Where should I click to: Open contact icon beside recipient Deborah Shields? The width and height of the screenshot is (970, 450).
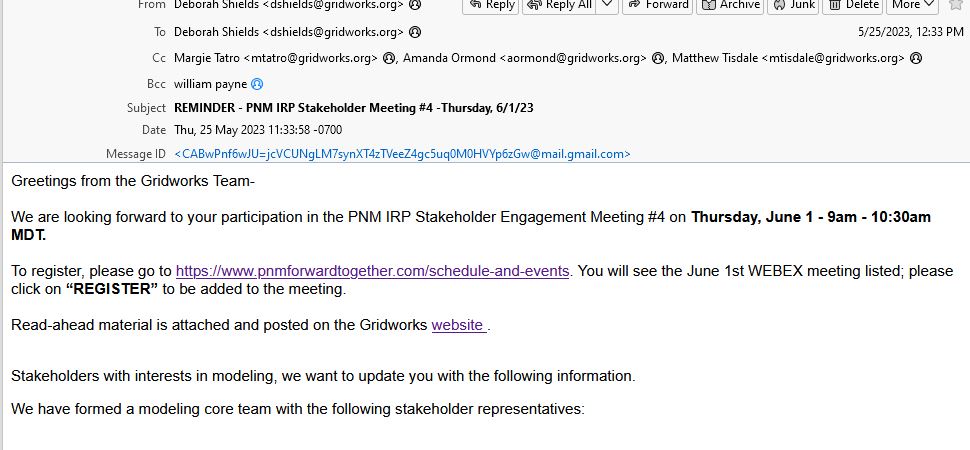pos(415,32)
